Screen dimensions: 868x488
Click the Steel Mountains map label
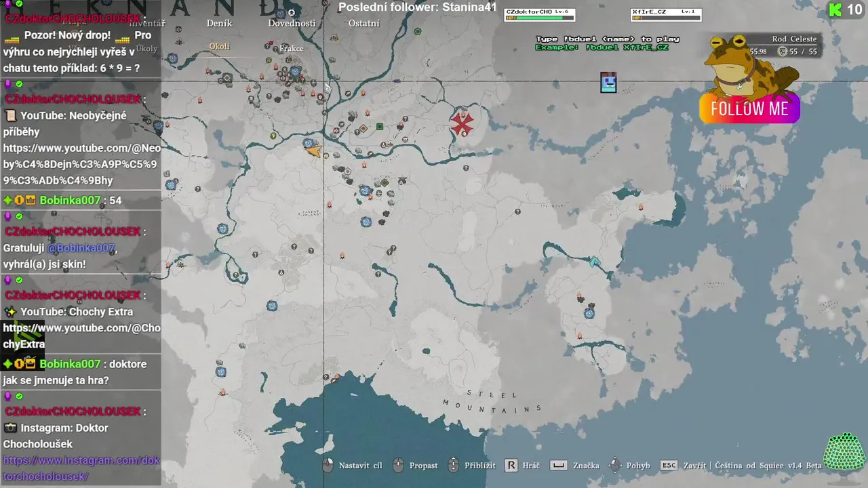pos(492,402)
